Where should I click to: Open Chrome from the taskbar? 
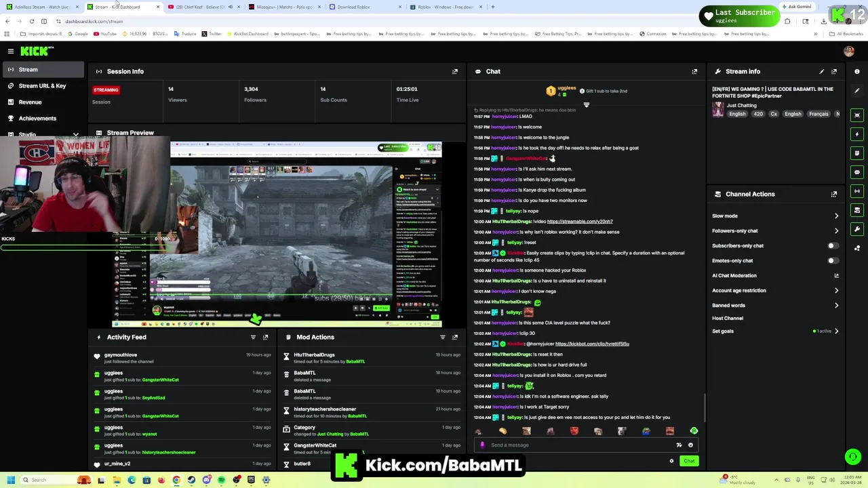coord(176,480)
